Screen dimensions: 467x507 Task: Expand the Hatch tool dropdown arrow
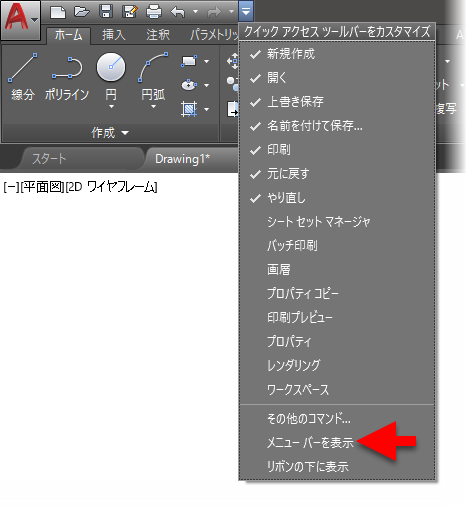[x=207, y=109]
